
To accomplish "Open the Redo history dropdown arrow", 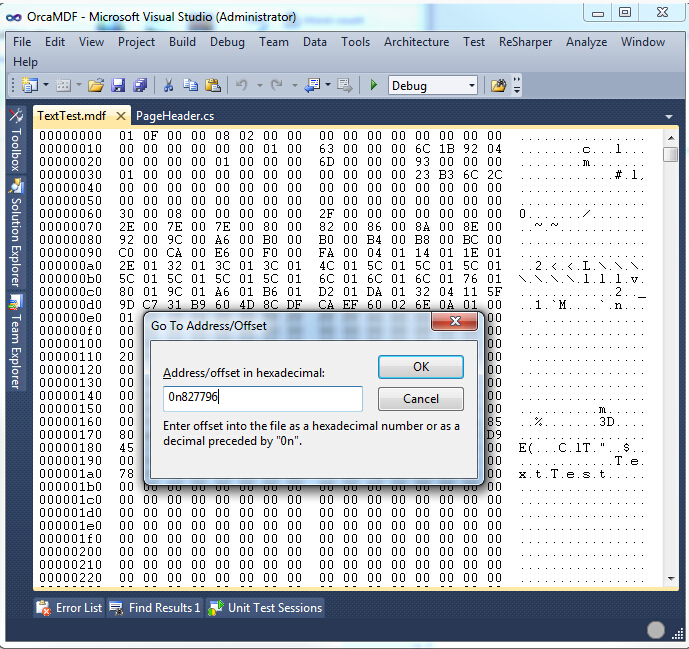I will pyautogui.click(x=294, y=85).
